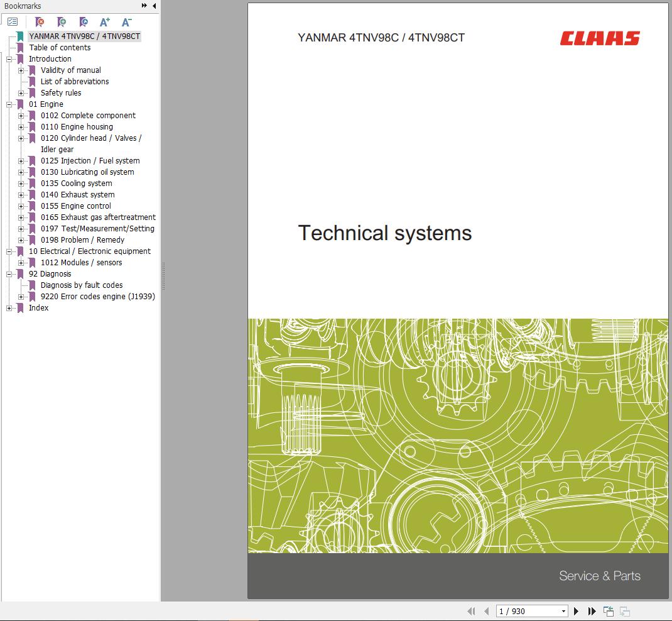Click the add new bookmark icon
This screenshot has width=672, height=621.
click(x=62, y=22)
